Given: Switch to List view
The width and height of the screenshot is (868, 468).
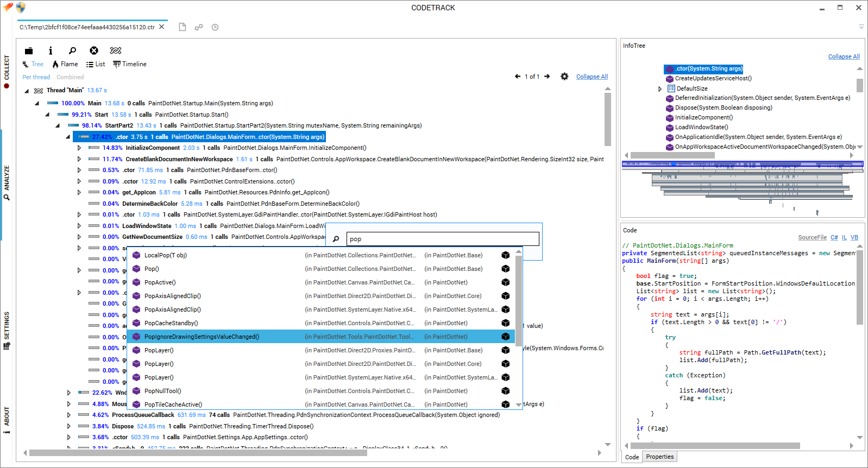Looking at the screenshot, I should point(96,64).
